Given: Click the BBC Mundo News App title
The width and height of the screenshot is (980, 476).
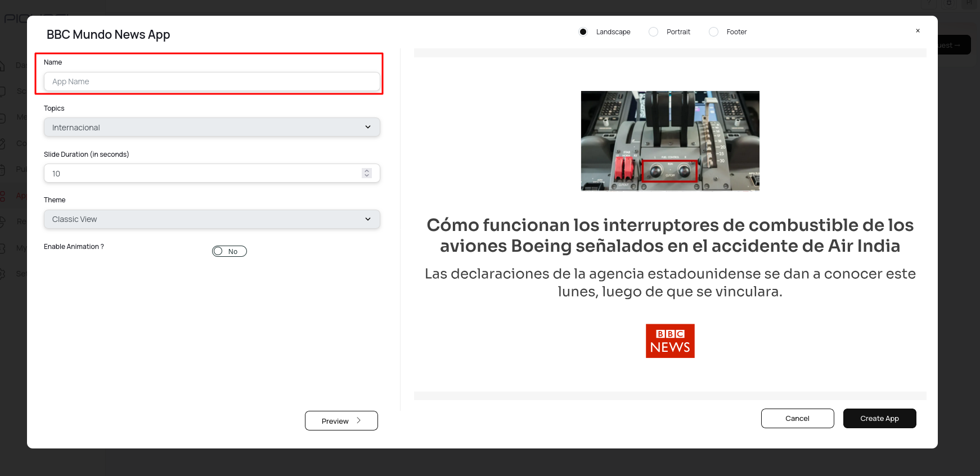Looking at the screenshot, I should 108,35.
